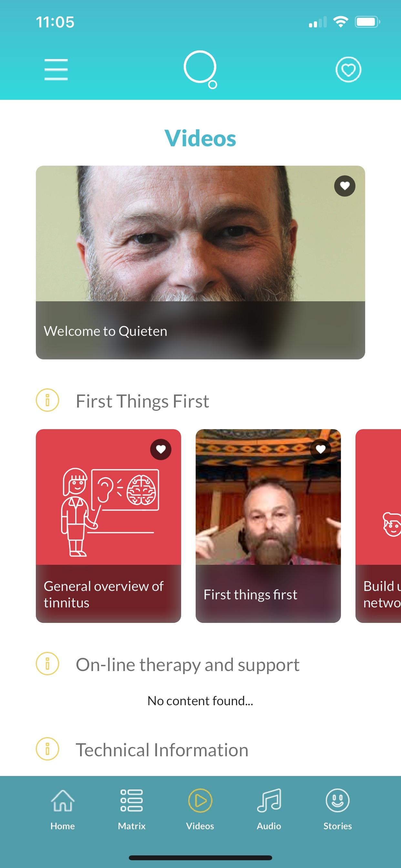Screen dimensions: 401x868
Task: Open the partially visible Build network card
Action: pyautogui.click(x=378, y=526)
